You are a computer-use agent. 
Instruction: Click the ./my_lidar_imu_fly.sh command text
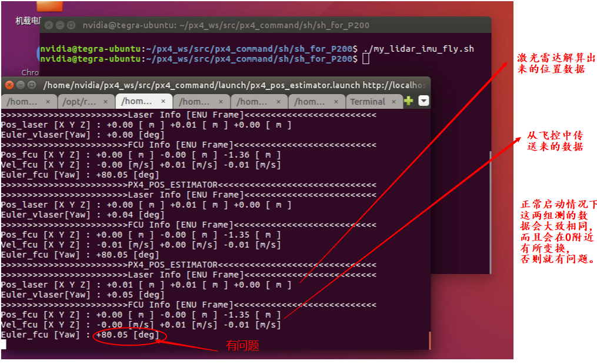click(418, 49)
